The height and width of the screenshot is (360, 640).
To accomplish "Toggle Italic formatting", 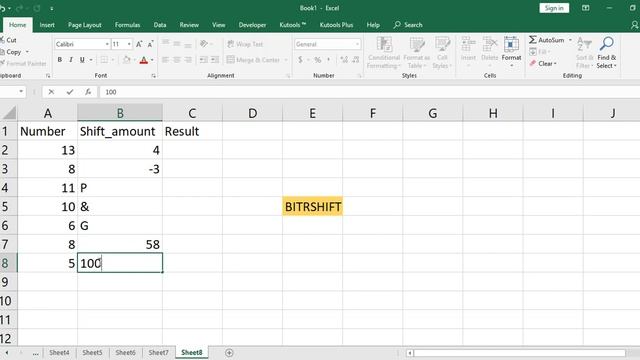I will point(71,60).
